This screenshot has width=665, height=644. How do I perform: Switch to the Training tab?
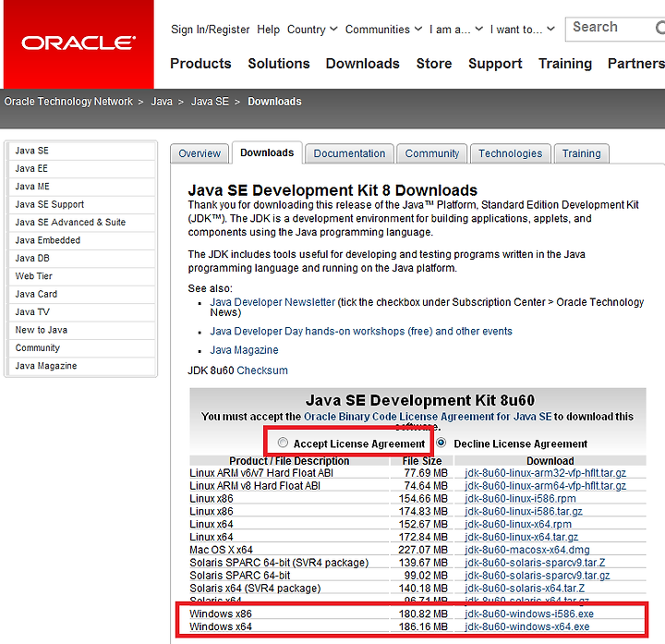(582, 153)
